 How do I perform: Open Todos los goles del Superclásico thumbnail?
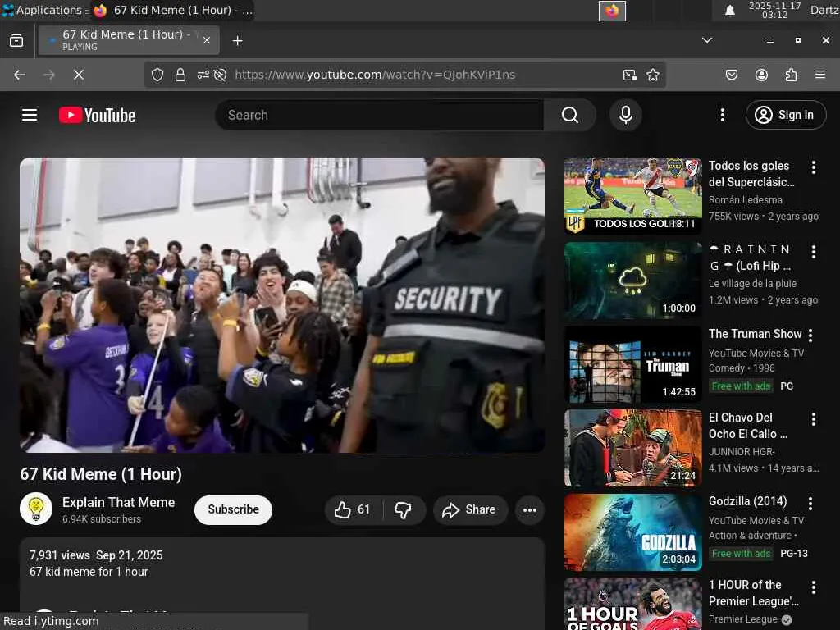pyautogui.click(x=632, y=195)
